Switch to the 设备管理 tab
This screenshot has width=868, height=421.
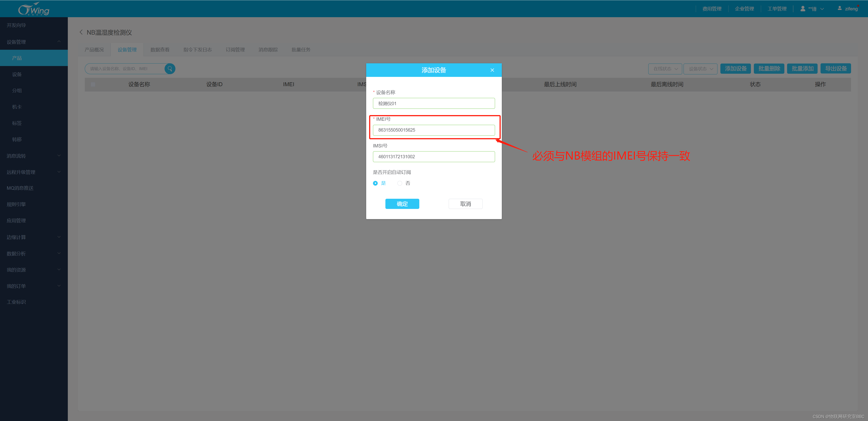click(x=127, y=50)
